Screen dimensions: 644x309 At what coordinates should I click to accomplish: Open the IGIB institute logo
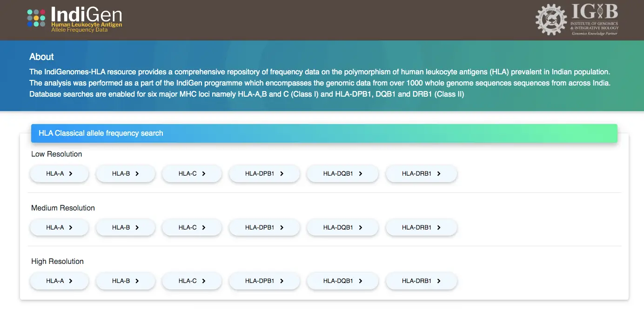[577, 20]
